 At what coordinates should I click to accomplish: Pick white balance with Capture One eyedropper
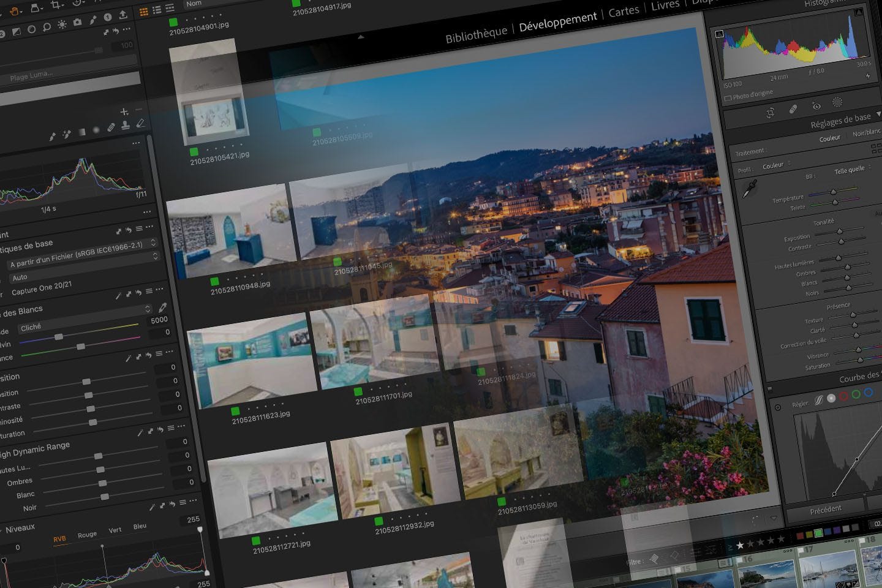pyautogui.click(x=163, y=307)
